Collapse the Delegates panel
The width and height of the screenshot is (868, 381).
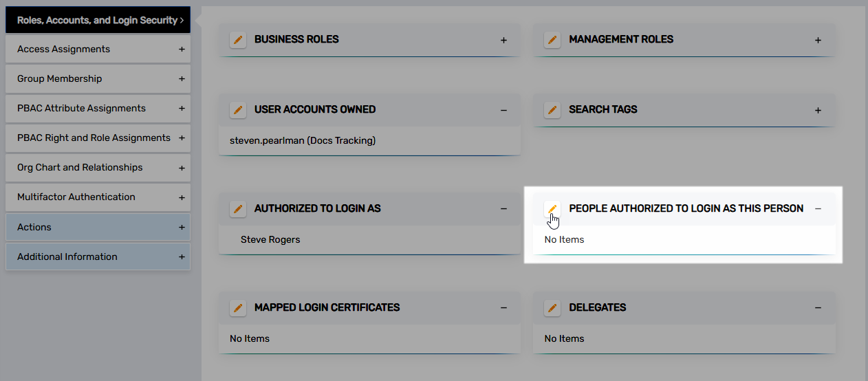pos(818,308)
